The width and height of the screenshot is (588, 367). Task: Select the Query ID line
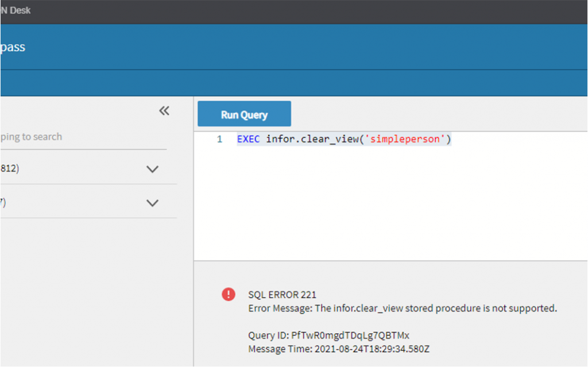[x=328, y=335]
